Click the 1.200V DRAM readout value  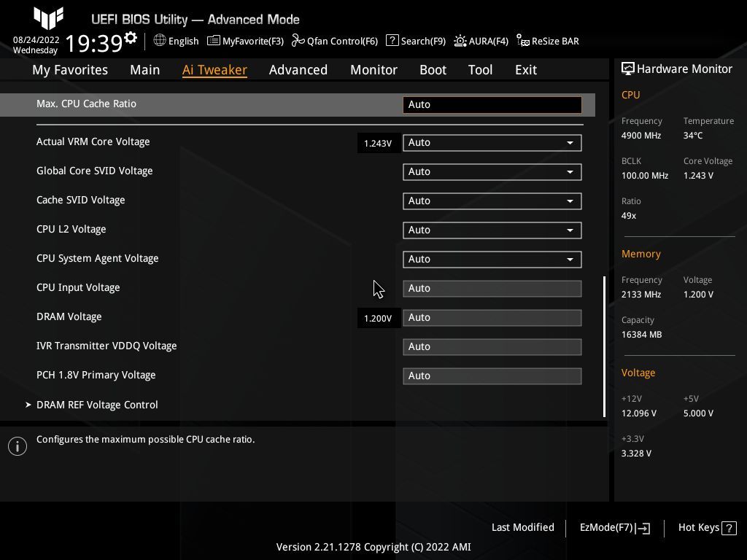[378, 318]
